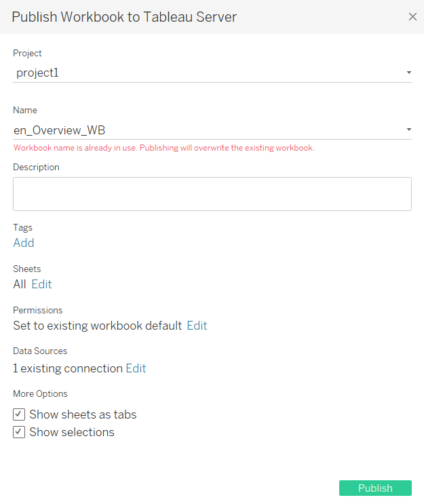Screen dimensions: 424x504
Task: Edit the Permissions setting
Action: pos(197,326)
